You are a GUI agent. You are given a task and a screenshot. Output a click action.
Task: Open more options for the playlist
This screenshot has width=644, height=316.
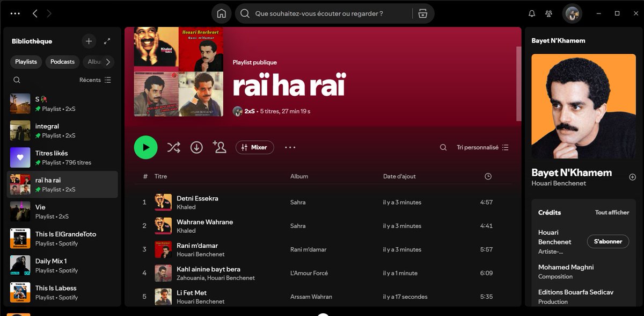(x=290, y=147)
